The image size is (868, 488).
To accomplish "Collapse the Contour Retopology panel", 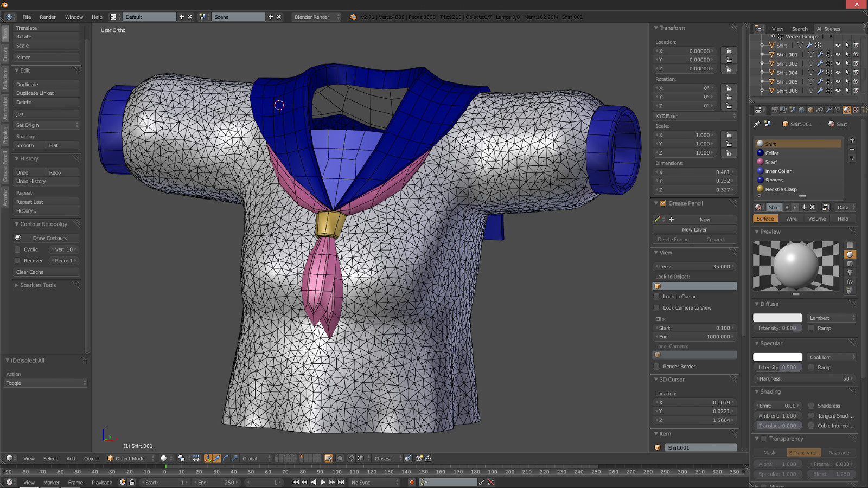I will (x=16, y=224).
